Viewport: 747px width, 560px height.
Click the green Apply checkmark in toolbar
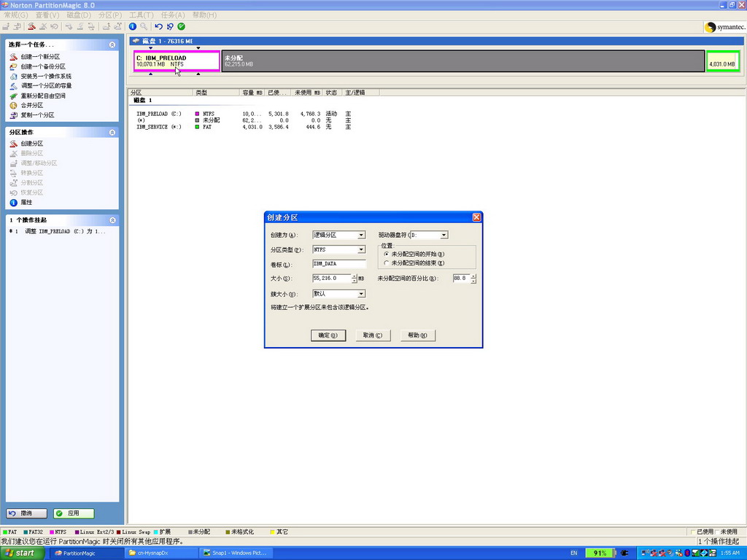[181, 26]
